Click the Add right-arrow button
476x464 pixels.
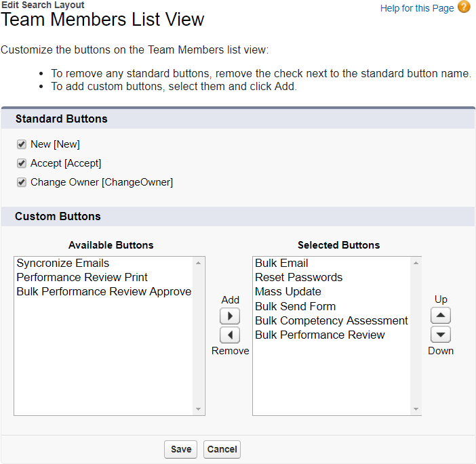[x=230, y=316]
